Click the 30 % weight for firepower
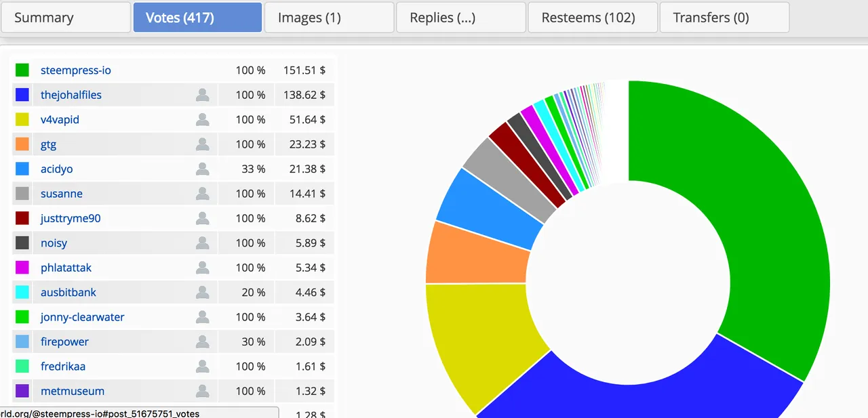This screenshot has height=418, width=868. tap(253, 342)
